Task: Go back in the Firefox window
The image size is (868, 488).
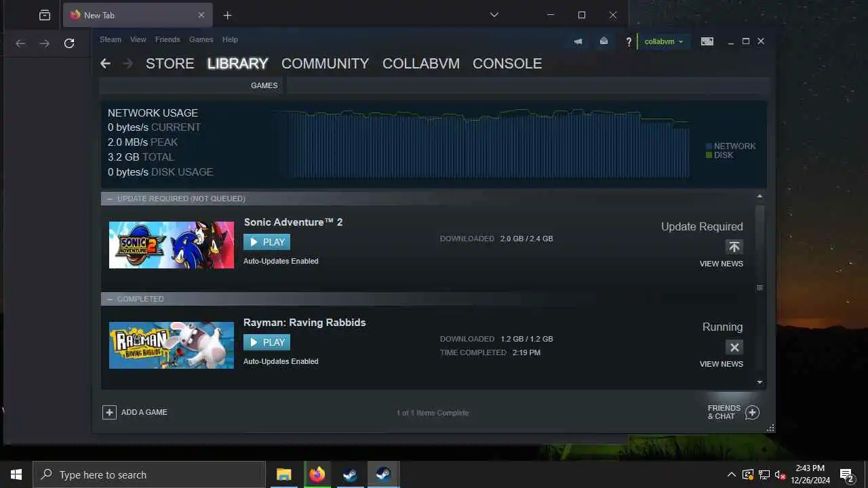Action: tap(20, 43)
